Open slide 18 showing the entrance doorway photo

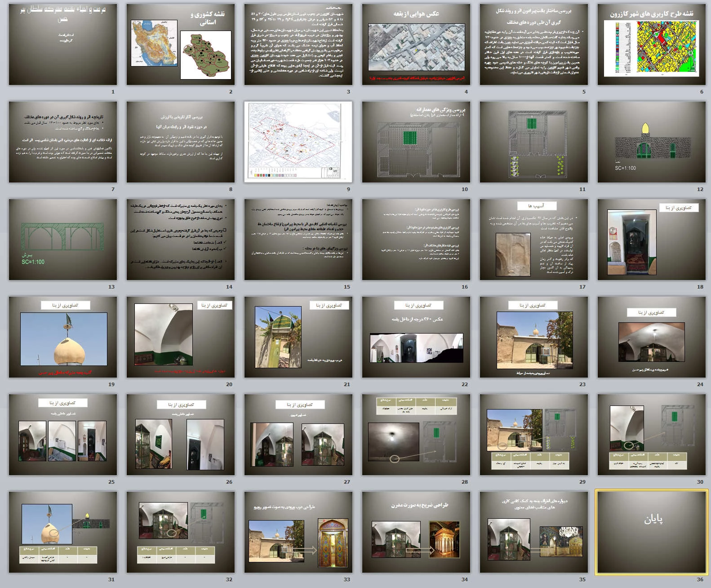click(x=652, y=240)
